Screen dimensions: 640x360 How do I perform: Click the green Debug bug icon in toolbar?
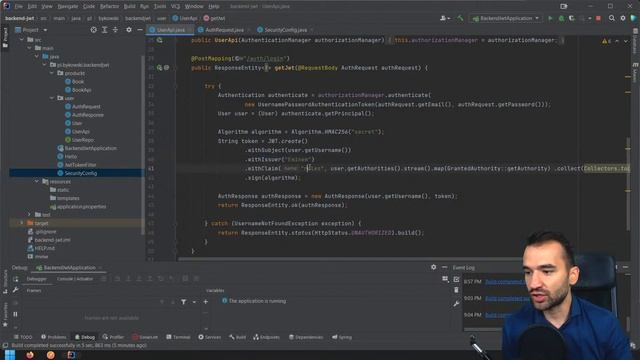561,18
